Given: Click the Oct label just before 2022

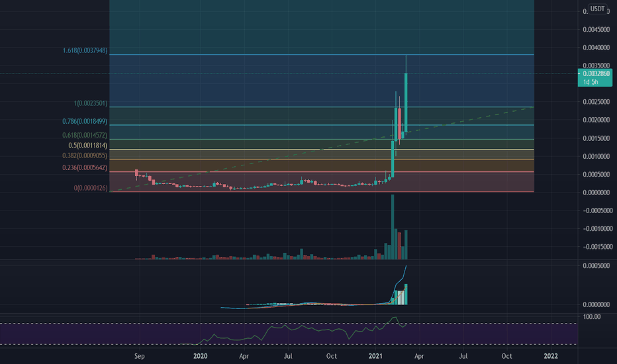Looking at the screenshot, I should pyautogui.click(x=507, y=356).
